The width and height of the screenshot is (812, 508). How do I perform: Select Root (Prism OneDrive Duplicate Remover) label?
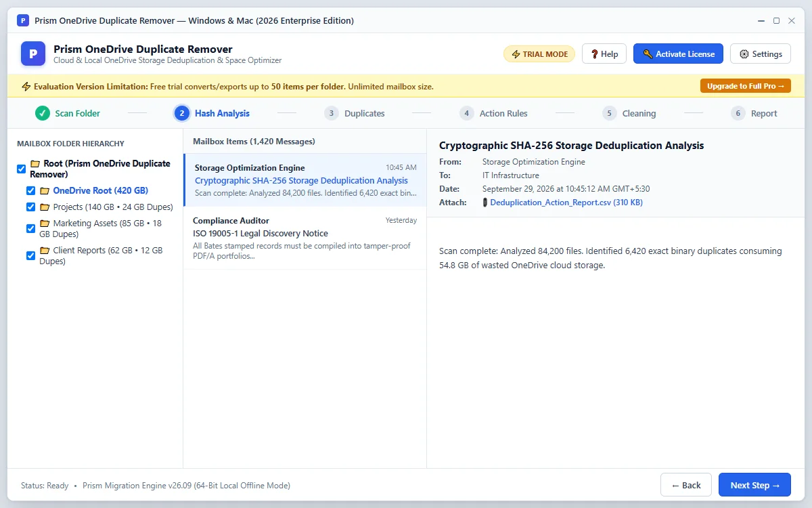(100, 169)
